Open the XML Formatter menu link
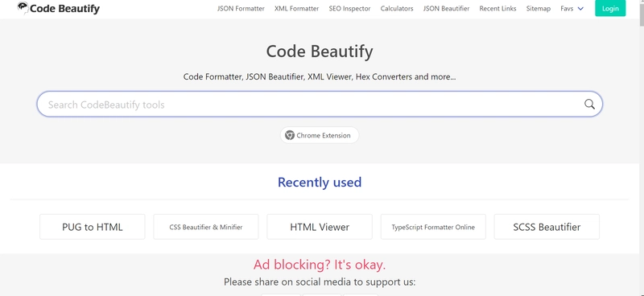Screen dimensions: 644x296 click(x=296, y=9)
